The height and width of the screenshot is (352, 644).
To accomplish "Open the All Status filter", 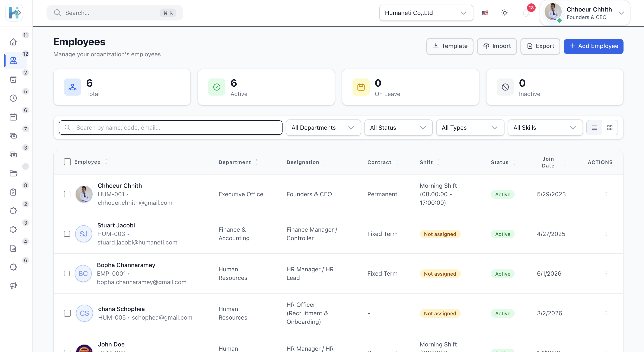I will coord(398,128).
